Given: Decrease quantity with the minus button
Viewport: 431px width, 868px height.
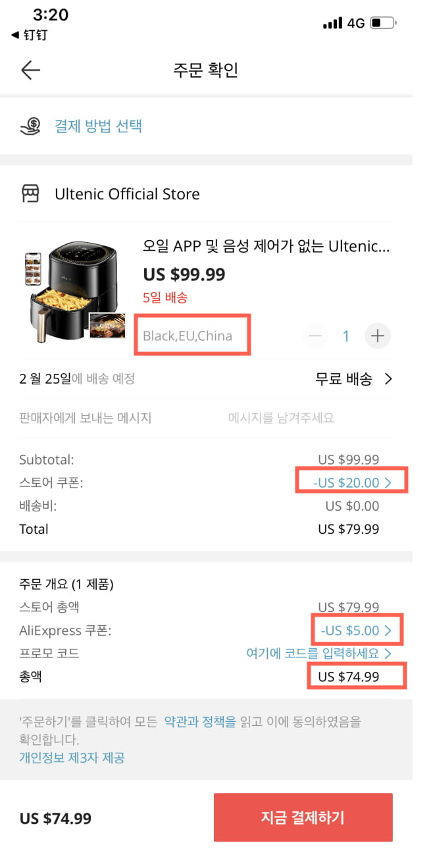Looking at the screenshot, I should pyautogui.click(x=316, y=336).
